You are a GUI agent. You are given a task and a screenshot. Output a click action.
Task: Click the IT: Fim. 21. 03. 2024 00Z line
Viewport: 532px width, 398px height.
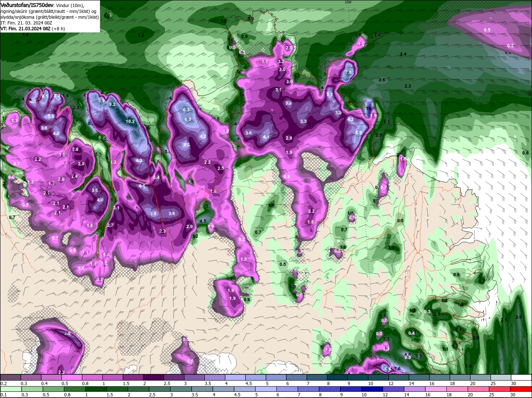pyautogui.click(x=27, y=23)
